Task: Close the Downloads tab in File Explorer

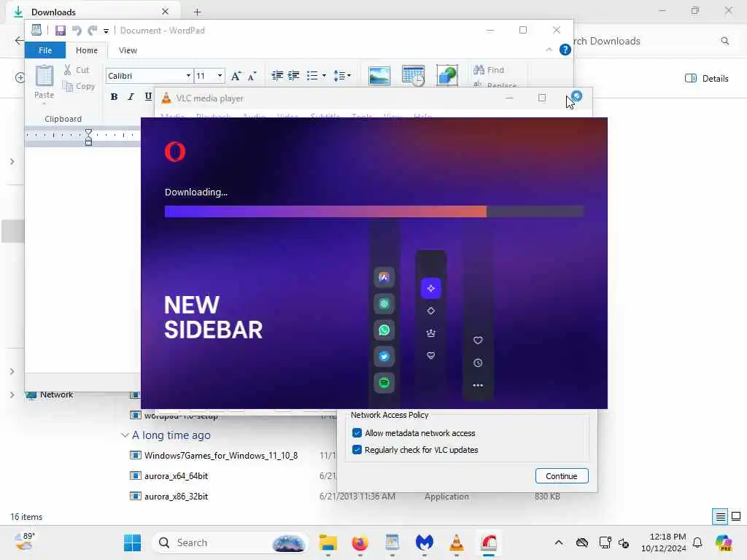Action: (x=165, y=12)
